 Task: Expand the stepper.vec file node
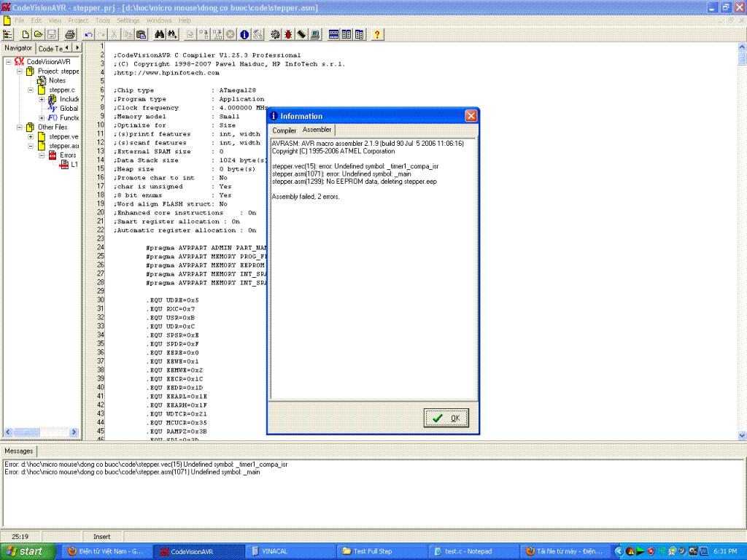click(x=31, y=136)
